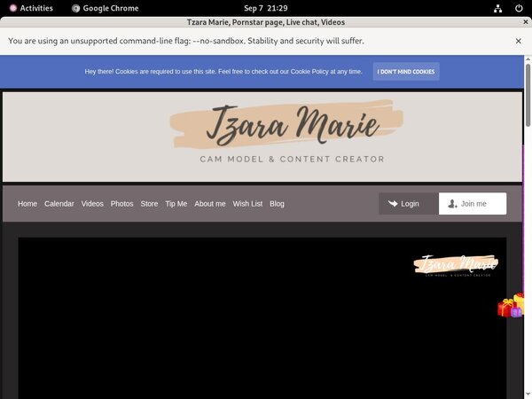Dismiss the unsupported flag warning bar
The width and height of the screenshot is (532, 399).
point(518,41)
